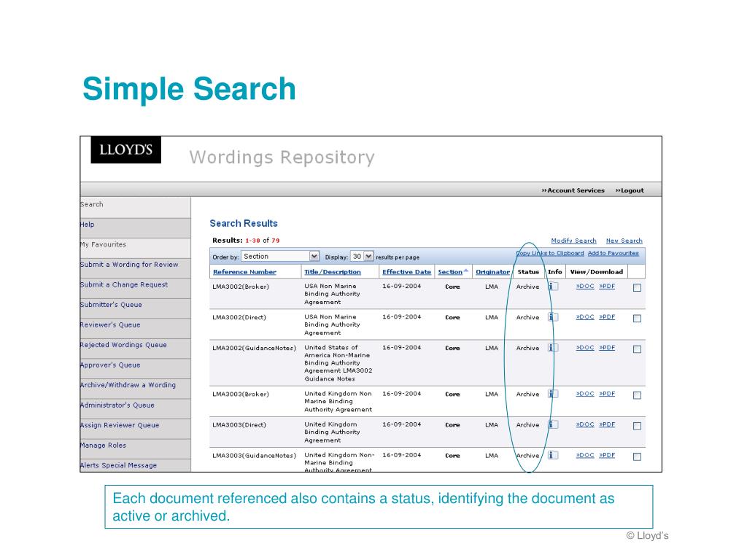Open Help in the sidebar
Viewport: 747px width, 560px height.
pos(135,227)
